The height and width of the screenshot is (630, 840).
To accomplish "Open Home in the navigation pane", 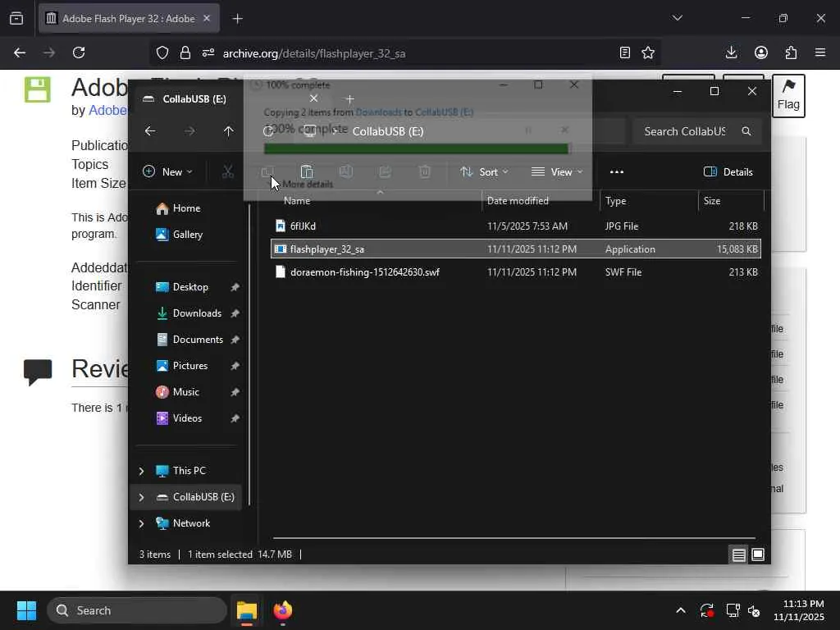I will click(178, 208).
